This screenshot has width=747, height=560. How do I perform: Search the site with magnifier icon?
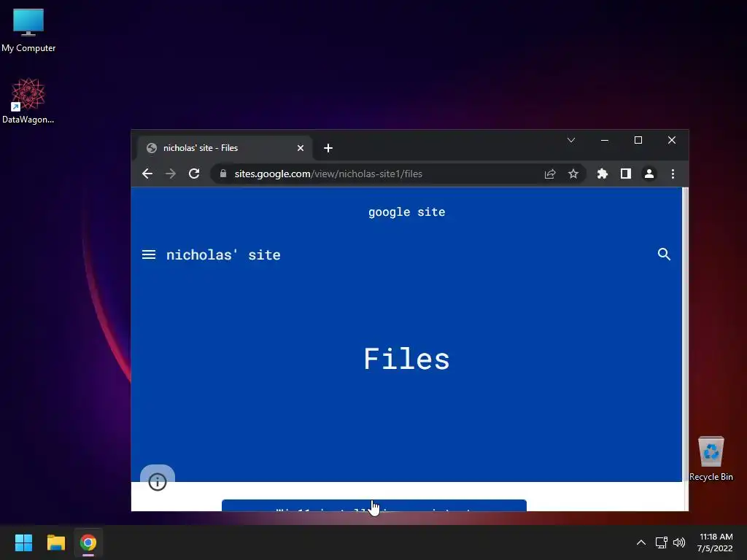pyautogui.click(x=664, y=254)
